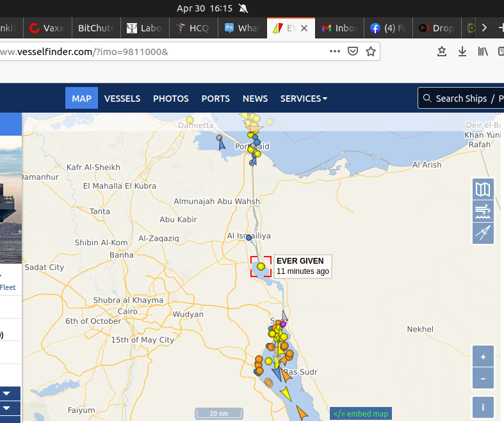Switch to the HCQ browser tab
This screenshot has width=504, height=423.
pyautogui.click(x=194, y=28)
